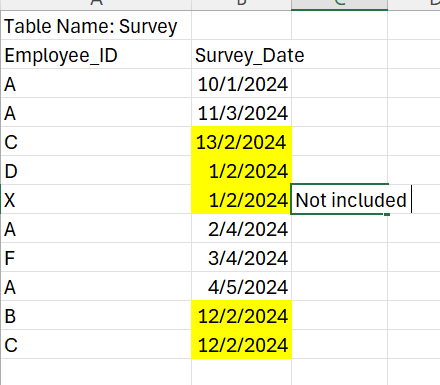Image resolution: width=440 pixels, height=385 pixels.
Task: Select the A cell beside 2/4/2024
Action: pyautogui.click(x=96, y=228)
